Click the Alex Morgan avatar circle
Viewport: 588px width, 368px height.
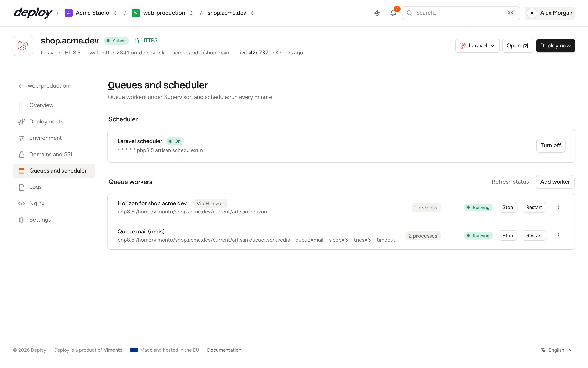(532, 13)
